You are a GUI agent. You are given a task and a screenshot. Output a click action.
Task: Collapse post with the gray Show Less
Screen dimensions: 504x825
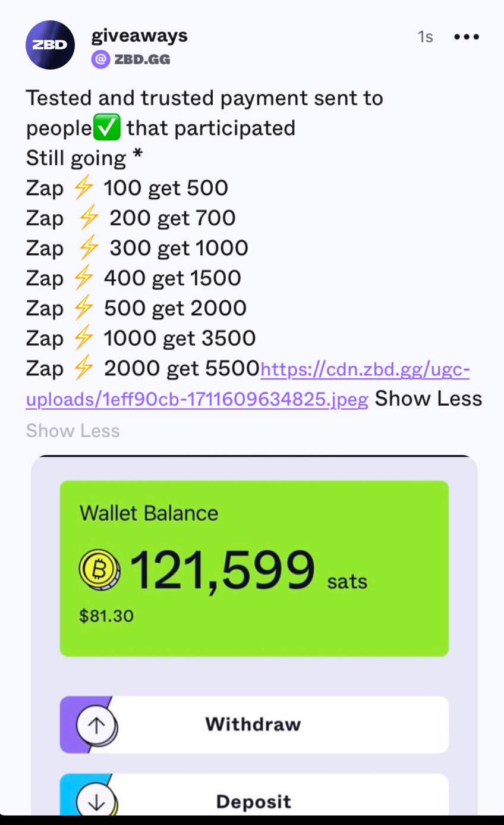click(73, 430)
